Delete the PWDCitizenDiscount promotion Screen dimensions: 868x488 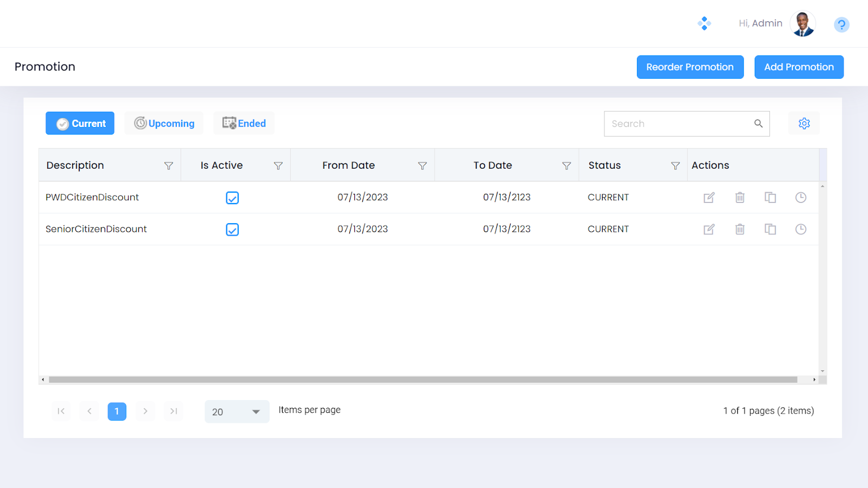[x=739, y=198]
